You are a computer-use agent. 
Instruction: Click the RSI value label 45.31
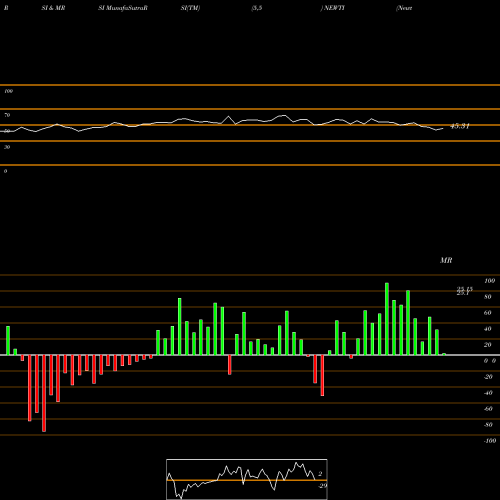(460, 126)
